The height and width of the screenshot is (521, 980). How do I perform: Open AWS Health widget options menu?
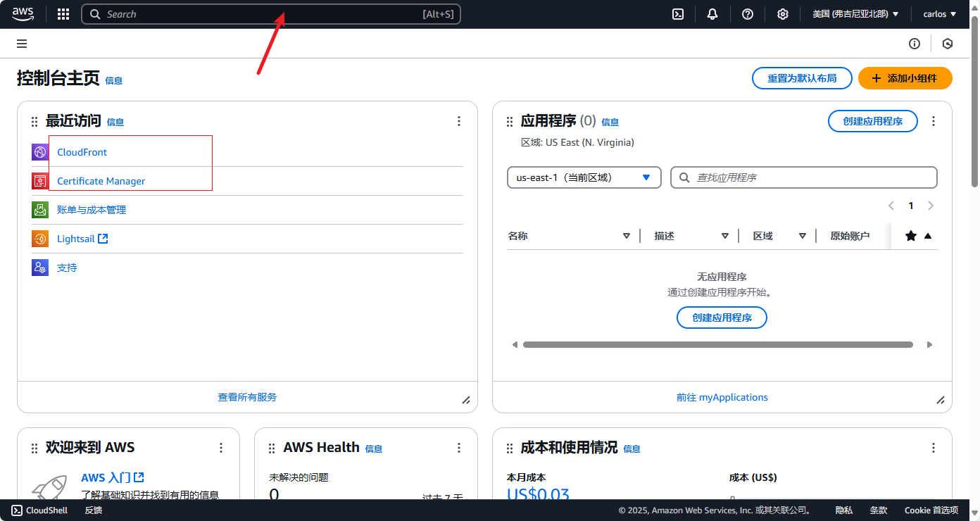click(x=459, y=448)
